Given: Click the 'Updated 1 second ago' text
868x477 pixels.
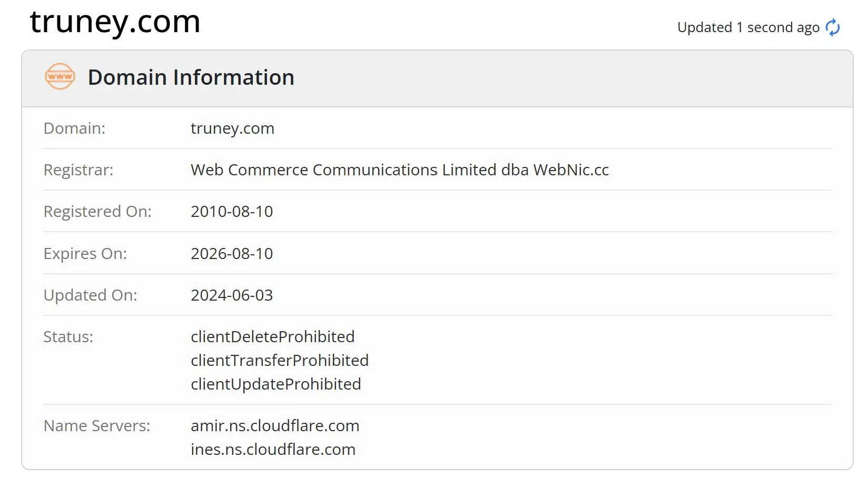Looking at the screenshot, I should coord(748,27).
